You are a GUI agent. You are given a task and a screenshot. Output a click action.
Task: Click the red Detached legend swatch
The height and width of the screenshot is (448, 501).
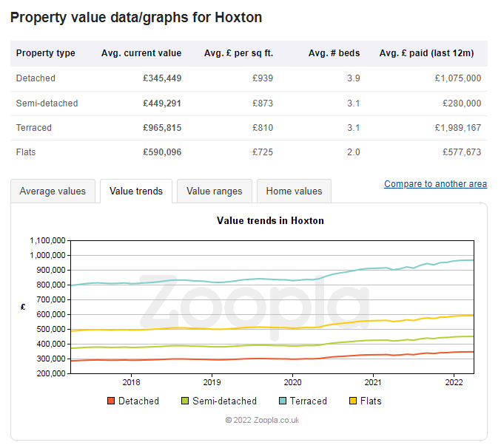coord(111,401)
